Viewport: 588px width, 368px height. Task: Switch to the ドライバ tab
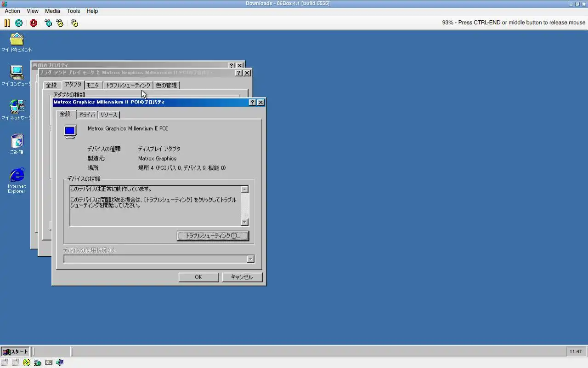[x=87, y=115]
